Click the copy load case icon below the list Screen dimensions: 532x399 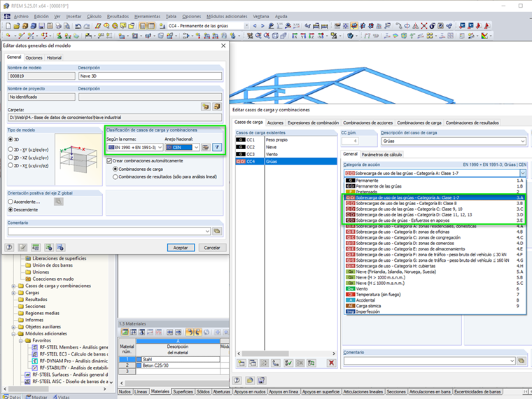pyautogui.click(x=253, y=363)
